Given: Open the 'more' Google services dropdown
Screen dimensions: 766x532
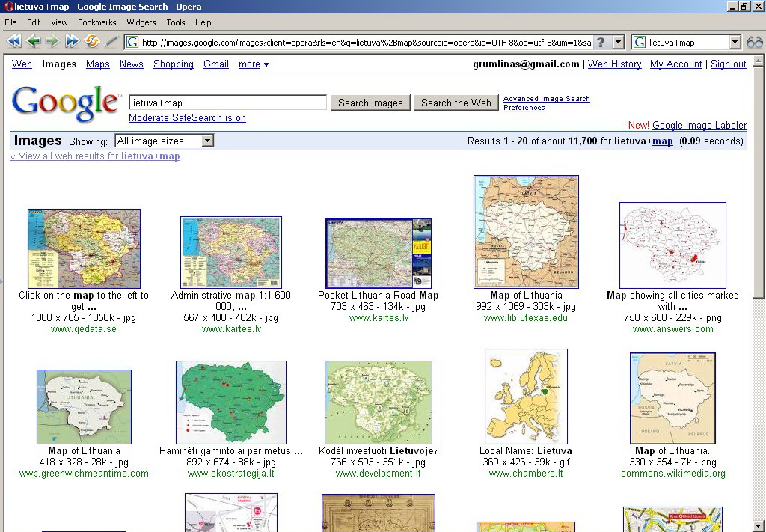Looking at the screenshot, I should click(254, 64).
